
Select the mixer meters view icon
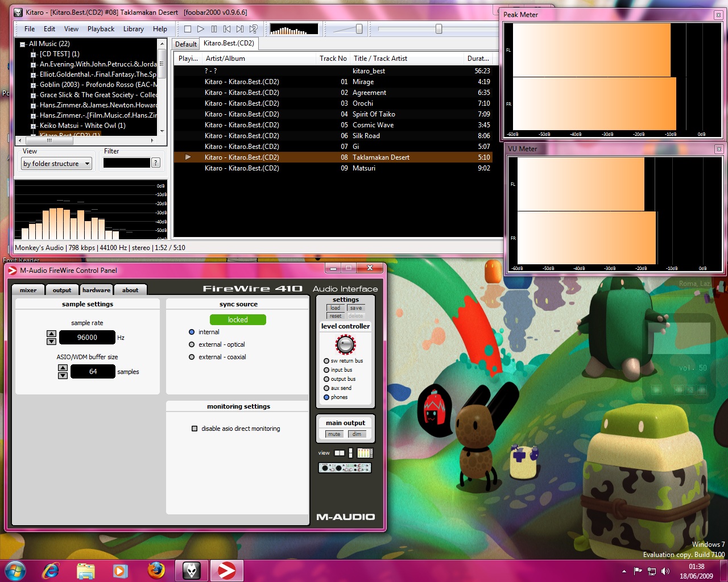(x=365, y=453)
